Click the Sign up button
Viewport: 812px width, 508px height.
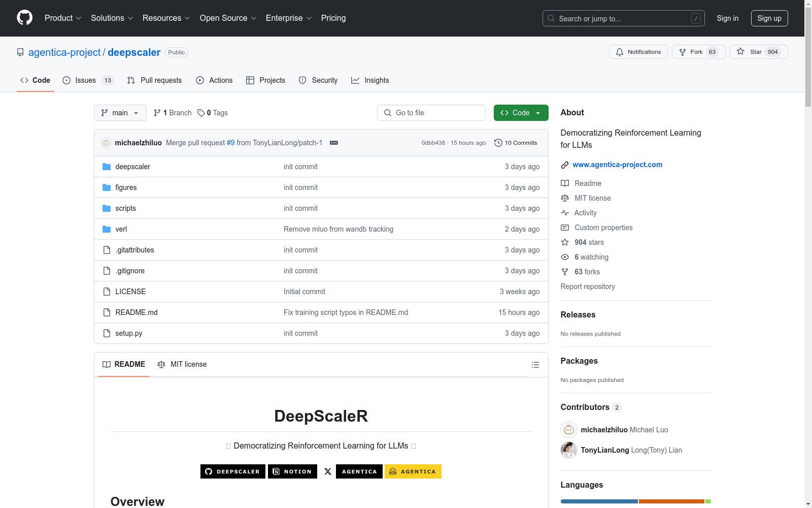coord(769,18)
